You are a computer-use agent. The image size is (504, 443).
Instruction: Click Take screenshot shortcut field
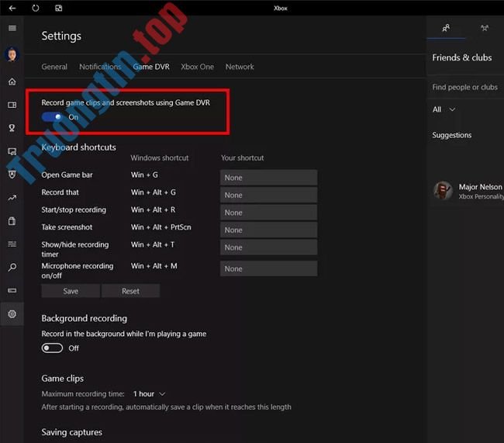point(269,230)
